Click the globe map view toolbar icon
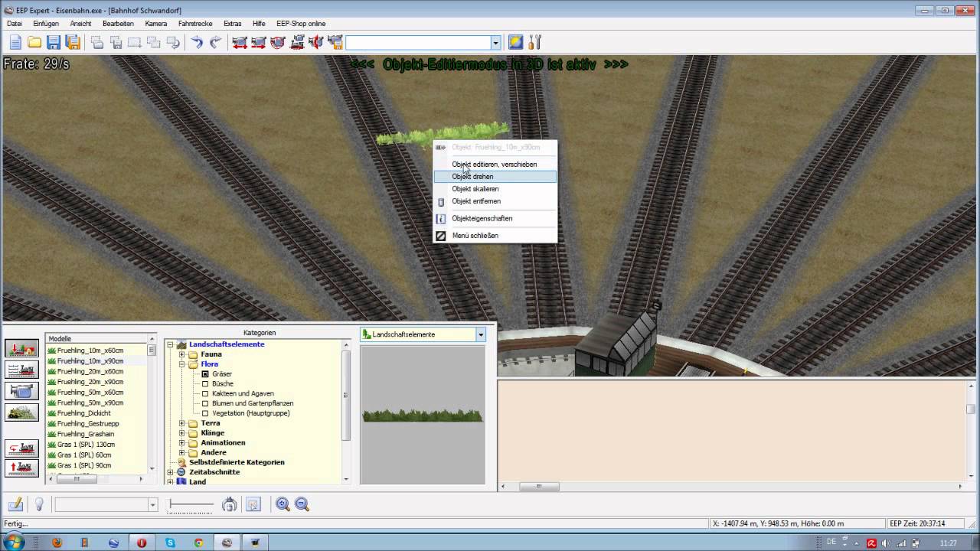Image resolution: width=980 pixels, height=551 pixels. 516,42
